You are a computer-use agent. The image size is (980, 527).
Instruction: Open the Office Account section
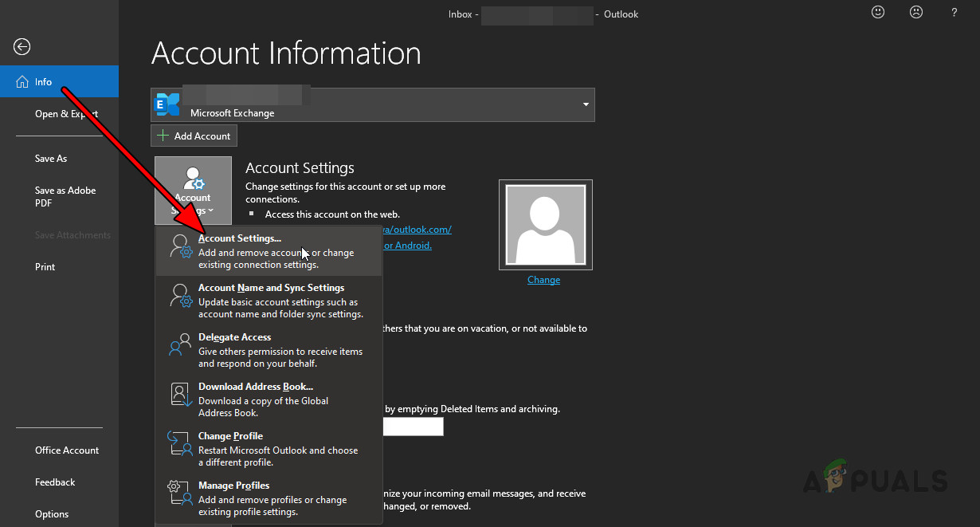pyautogui.click(x=67, y=450)
